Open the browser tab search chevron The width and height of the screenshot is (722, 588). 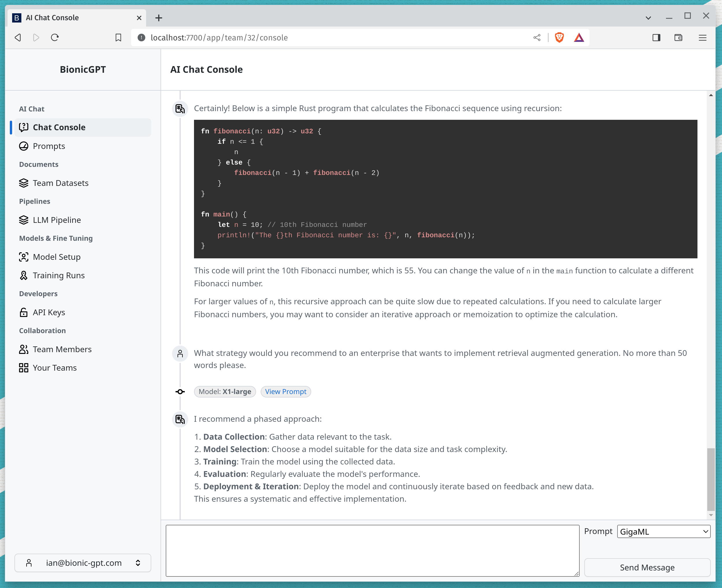648,17
